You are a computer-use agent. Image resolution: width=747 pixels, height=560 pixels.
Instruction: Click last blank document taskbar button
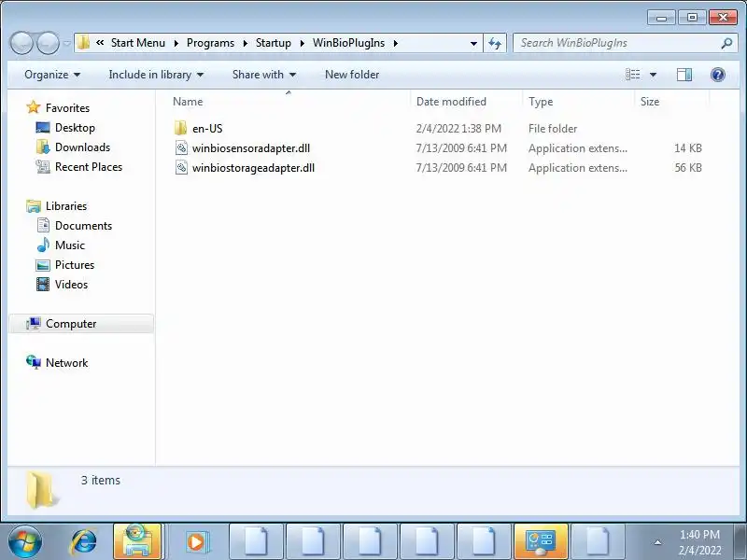point(598,541)
